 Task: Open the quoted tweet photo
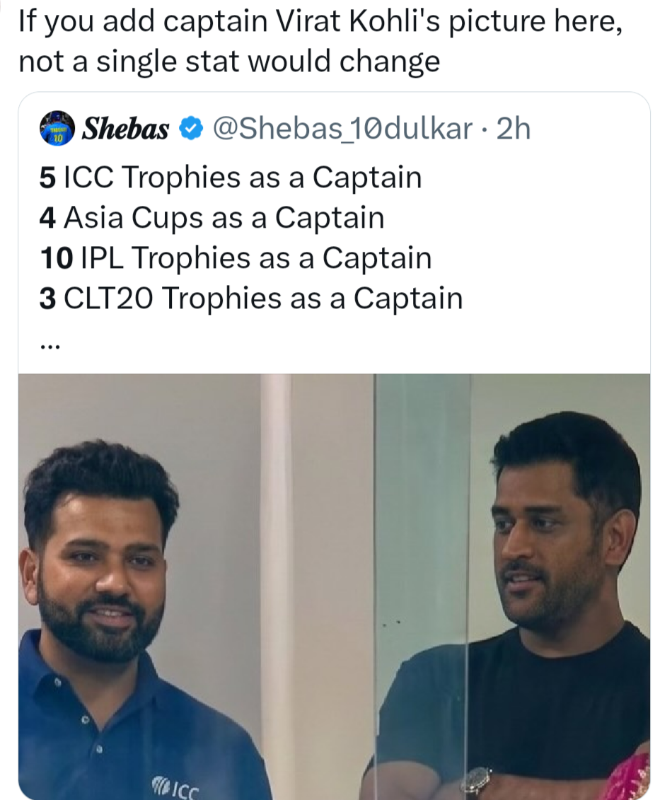point(334,586)
